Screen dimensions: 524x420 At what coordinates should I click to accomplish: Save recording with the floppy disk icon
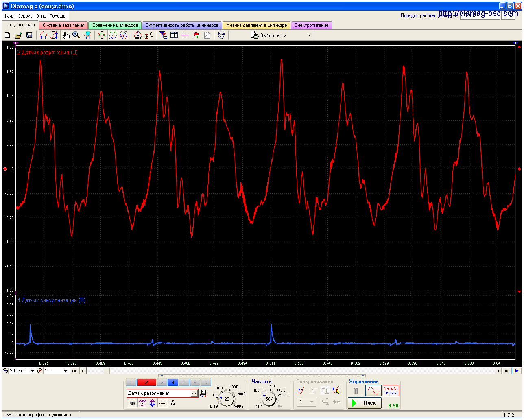coord(29,35)
